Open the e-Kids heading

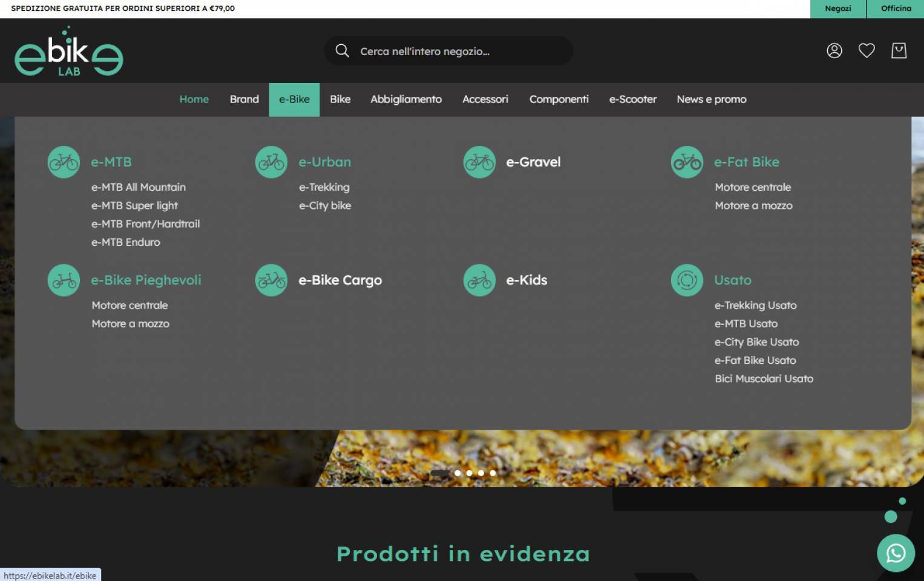(526, 280)
